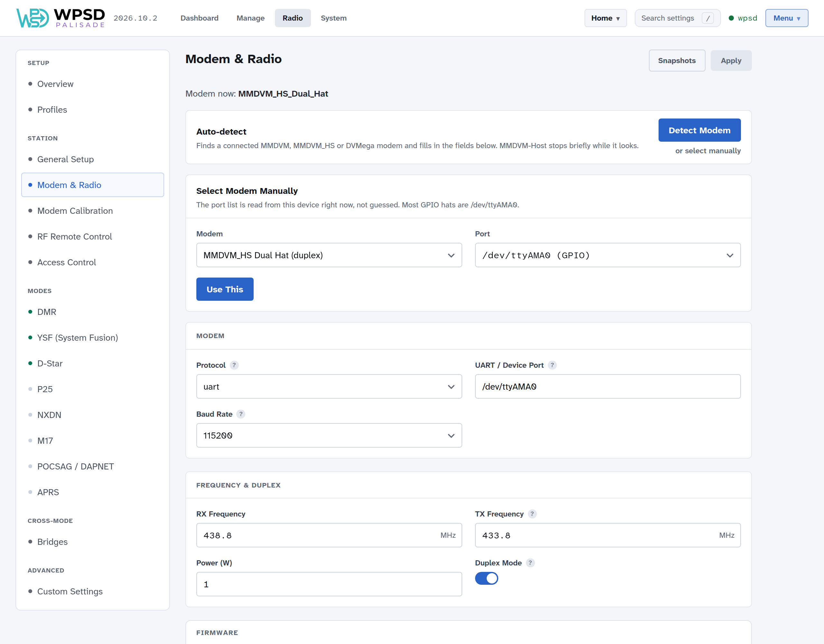Open the Menu dropdown button

(x=786, y=18)
